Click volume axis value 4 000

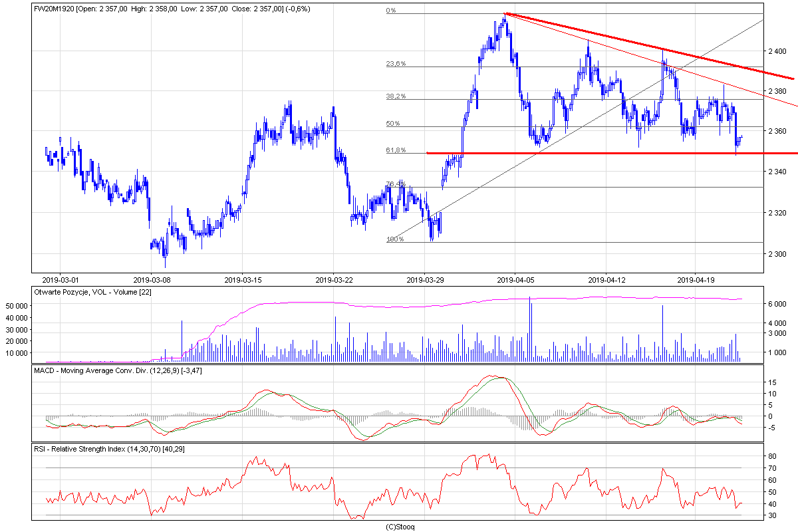pos(778,323)
